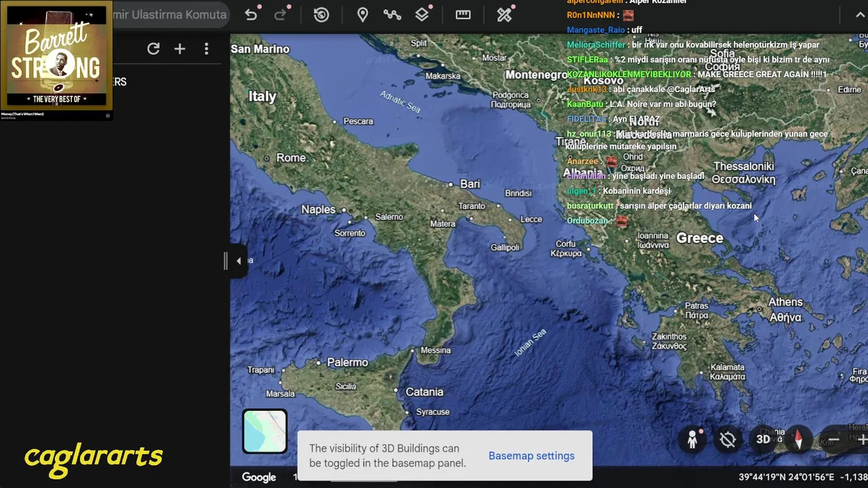Open basemap style thumbnail
Viewport: 868px width, 488px height.
click(x=264, y=431)
